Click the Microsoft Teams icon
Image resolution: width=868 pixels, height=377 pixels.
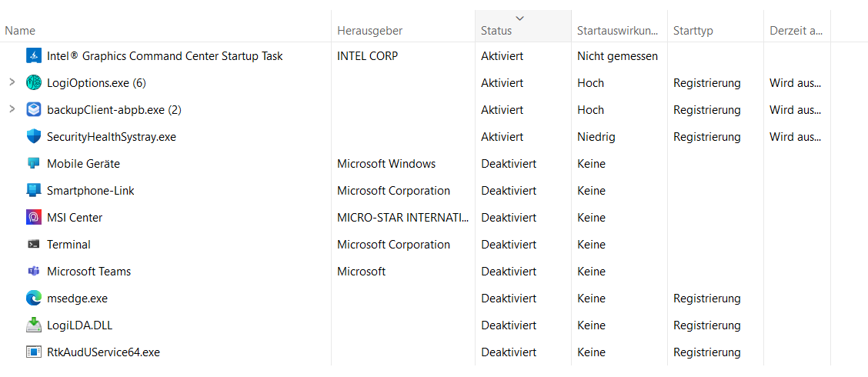(x=34, y=272)
